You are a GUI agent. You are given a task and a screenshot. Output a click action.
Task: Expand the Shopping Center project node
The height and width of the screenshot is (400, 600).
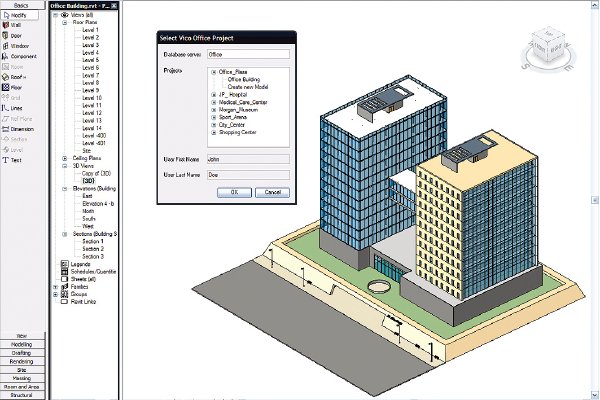click(214, 132)
